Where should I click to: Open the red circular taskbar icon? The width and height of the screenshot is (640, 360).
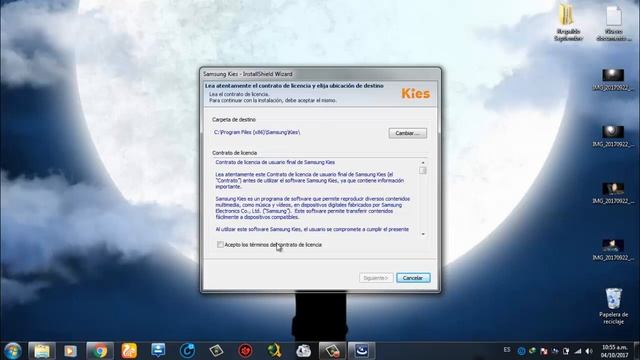pos(245,351)
